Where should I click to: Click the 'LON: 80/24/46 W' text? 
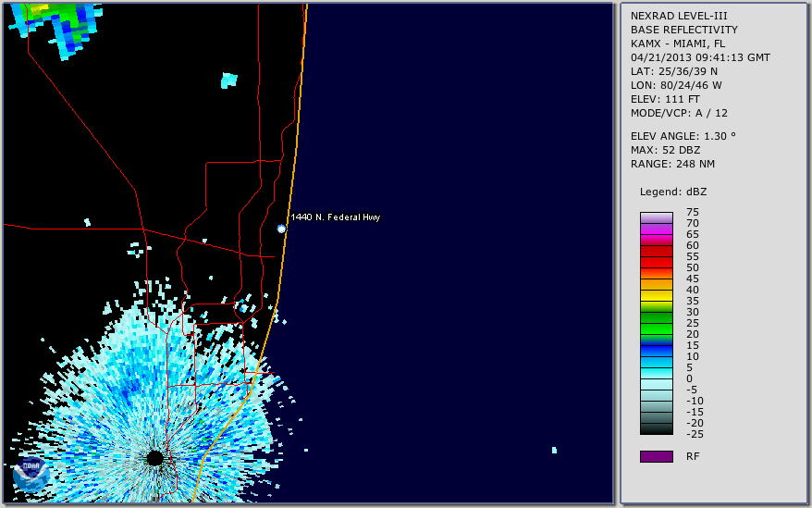(x=676, y=85)
